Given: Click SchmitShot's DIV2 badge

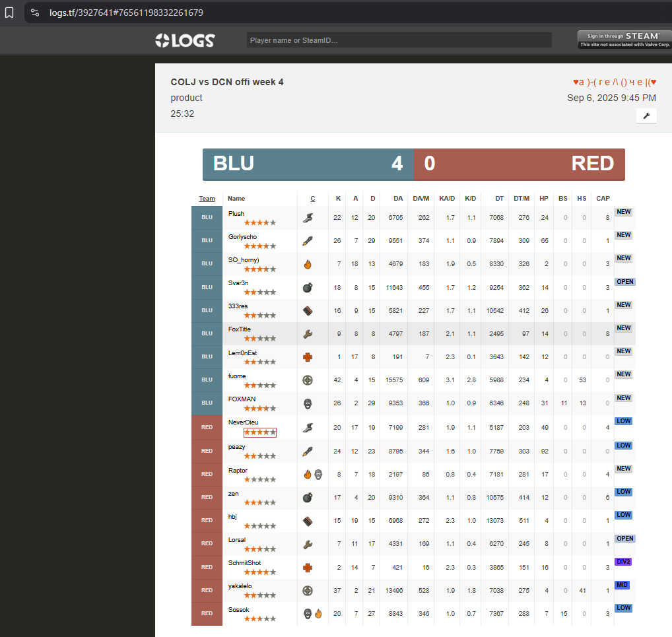Looking at the screenshot, I should coord(623,562).
